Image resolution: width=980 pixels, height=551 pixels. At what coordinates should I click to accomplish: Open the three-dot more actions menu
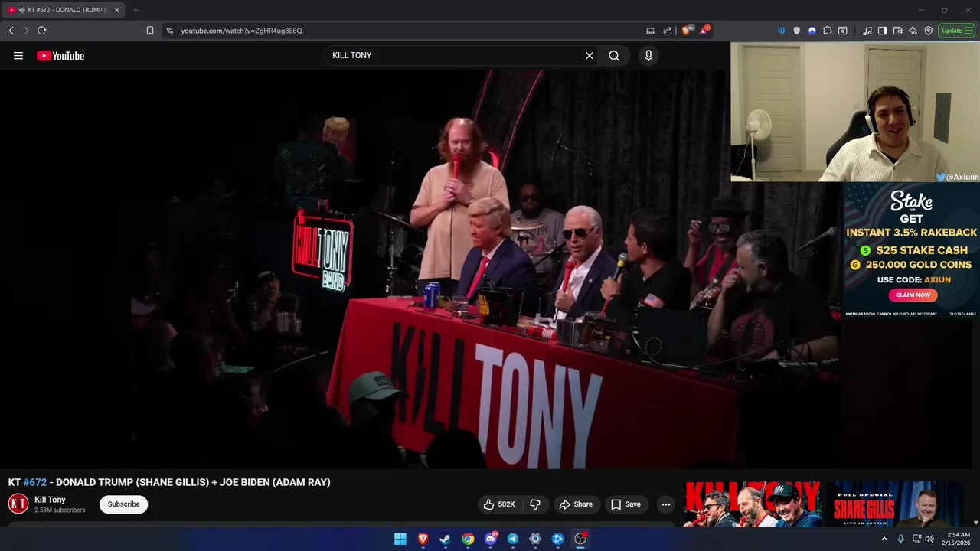point(666,504)
